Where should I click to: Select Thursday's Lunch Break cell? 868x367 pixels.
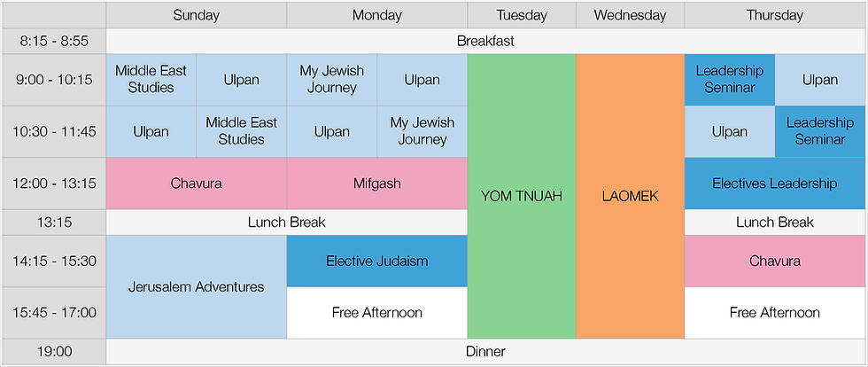click(x=775, y=223)
